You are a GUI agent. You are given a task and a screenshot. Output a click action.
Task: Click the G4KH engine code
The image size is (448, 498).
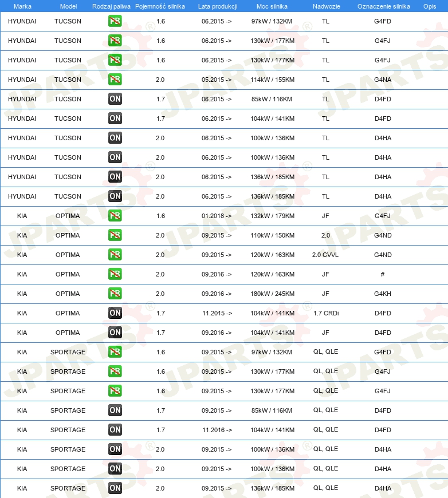pyautogui.click(x=383, y=294)
